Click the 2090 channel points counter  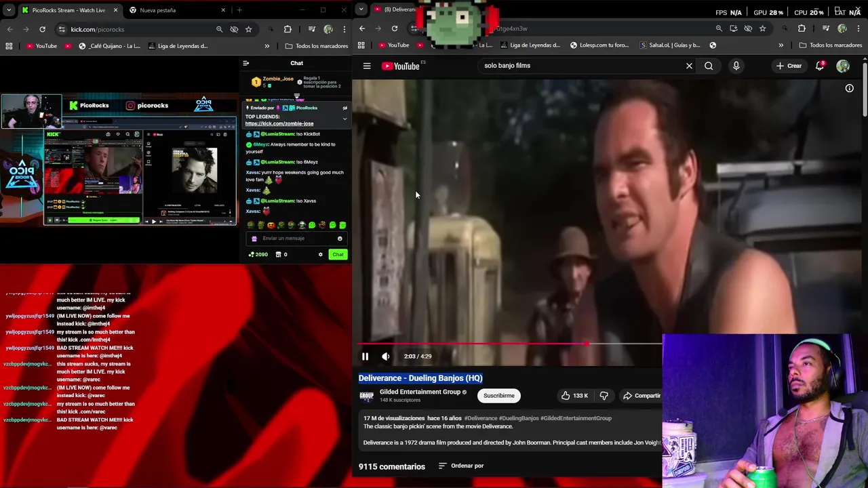[x=258, y=254]
